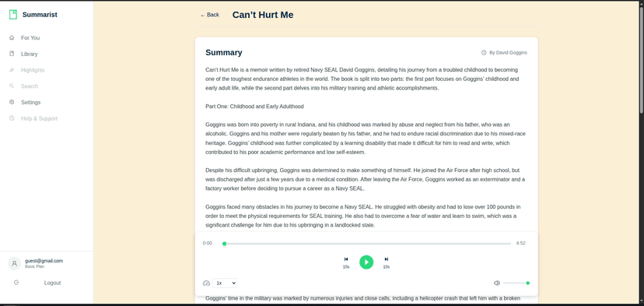Click the guest@gmail.com account email
The image size is (644, 306).
tap(44, 261)
